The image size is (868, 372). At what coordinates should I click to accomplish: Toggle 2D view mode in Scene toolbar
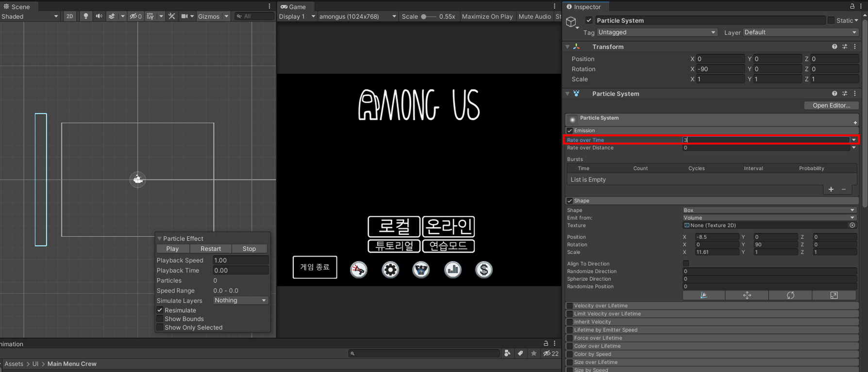point(69,16)
